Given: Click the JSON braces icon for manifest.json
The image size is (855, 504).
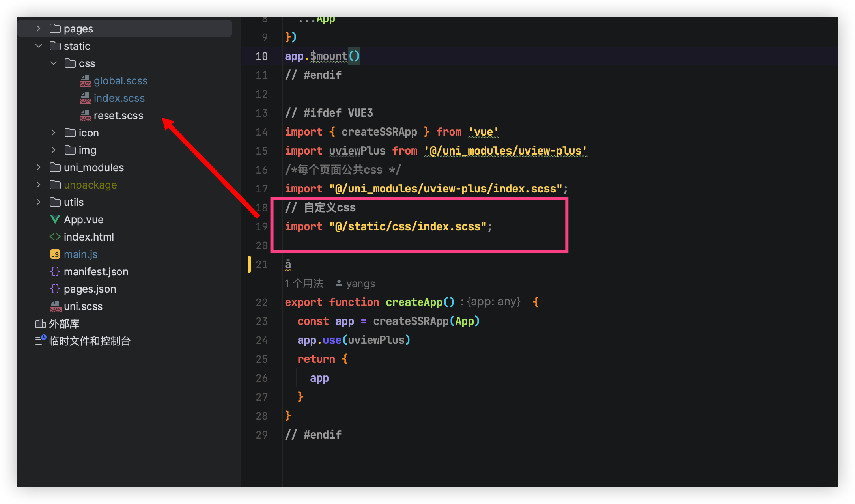Looking at the screenshot, I should point(55,271).
